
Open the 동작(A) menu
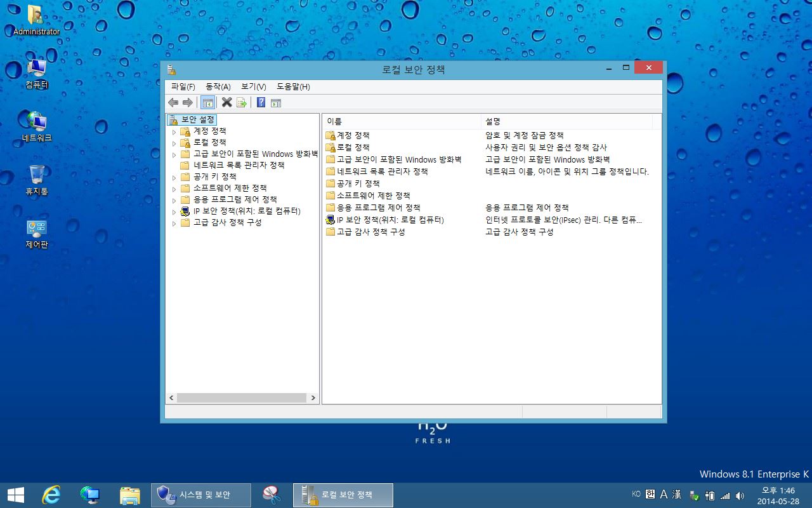point(218,86)
